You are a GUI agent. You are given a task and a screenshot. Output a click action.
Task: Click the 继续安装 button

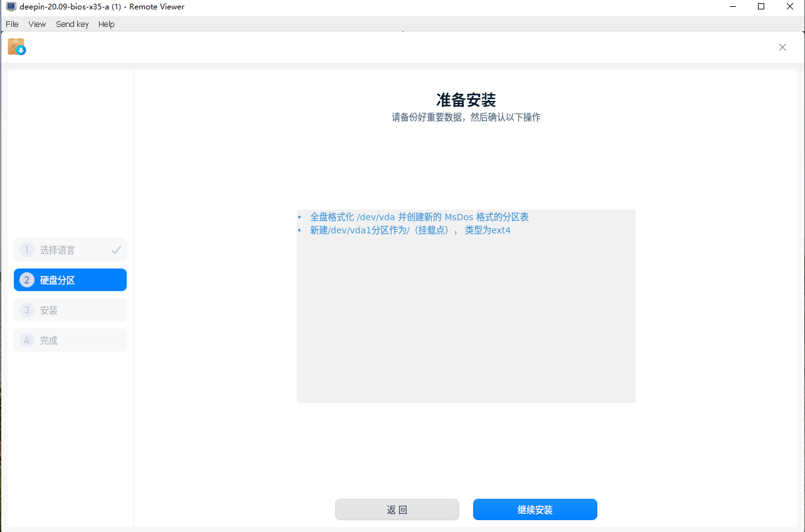click(535, 509)
